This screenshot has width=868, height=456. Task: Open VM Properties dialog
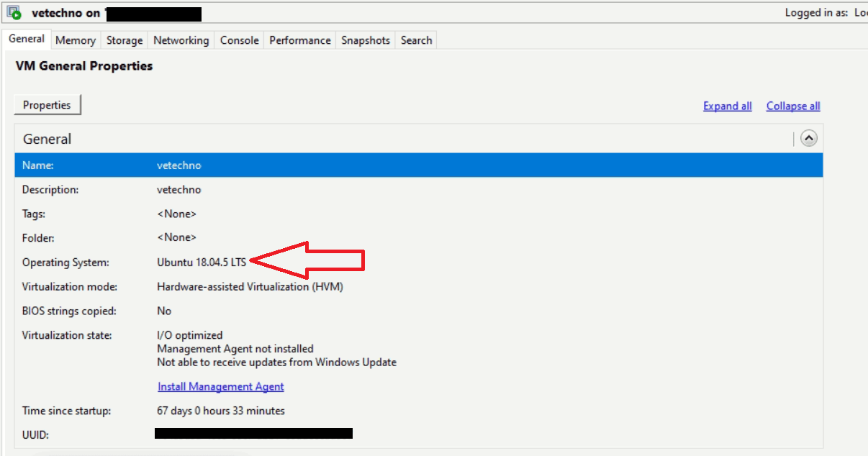(47, 104)
